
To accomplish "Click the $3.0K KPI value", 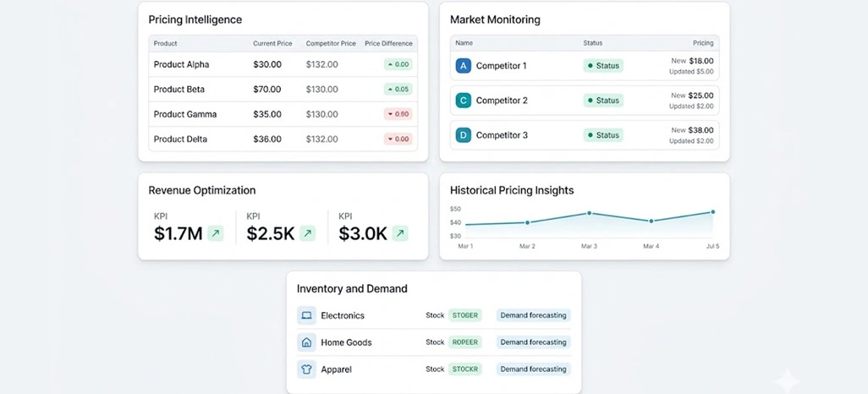I will click(x=363, y=233).
